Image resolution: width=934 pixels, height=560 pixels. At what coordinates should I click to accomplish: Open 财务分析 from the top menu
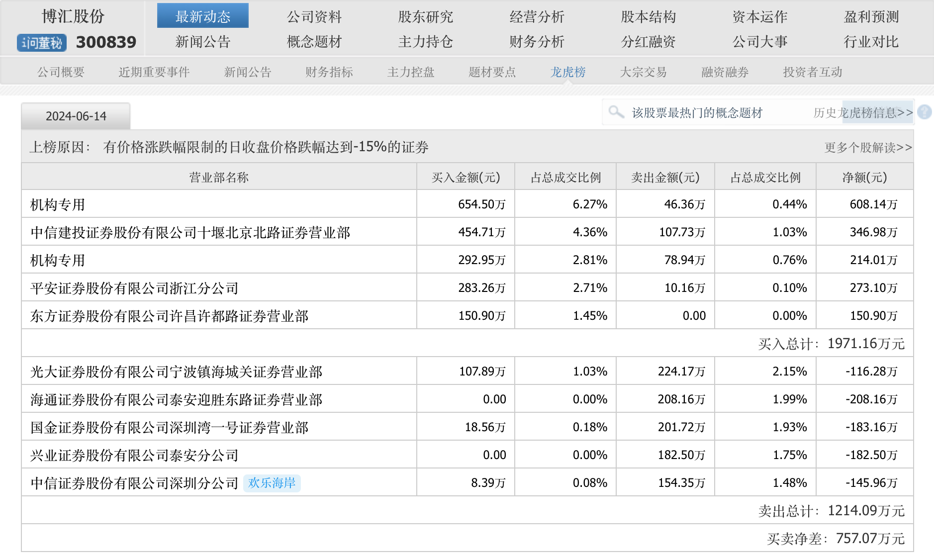(537, 42)
